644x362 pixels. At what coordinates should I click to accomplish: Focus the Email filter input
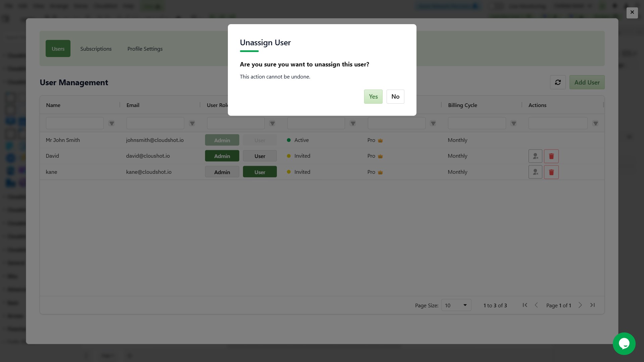point(155,123)
